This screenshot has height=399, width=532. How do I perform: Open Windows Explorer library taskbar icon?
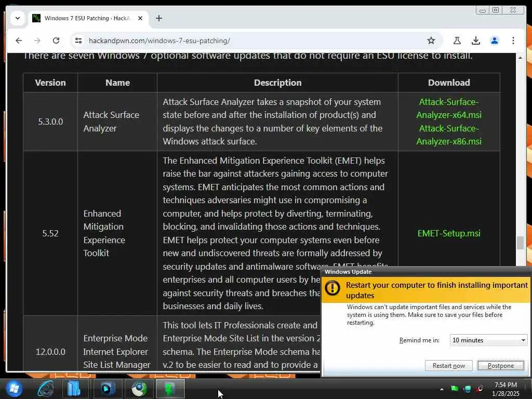(75, 389)
